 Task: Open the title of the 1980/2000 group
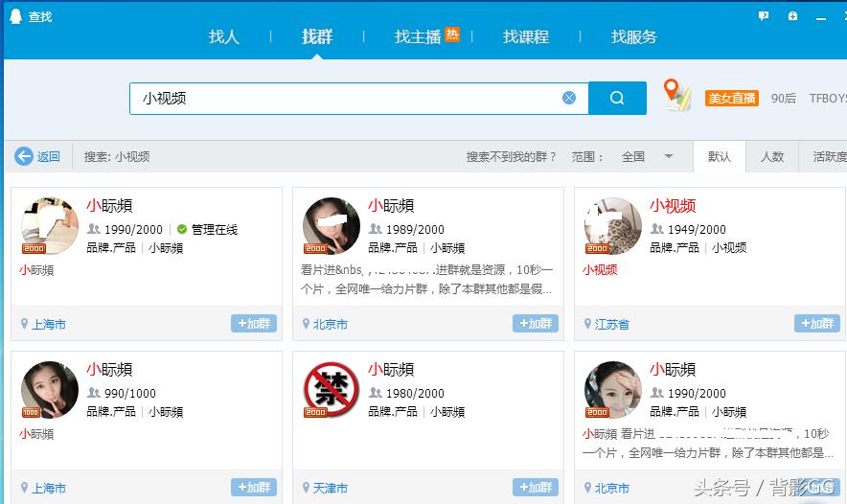(x=391, y=370)
